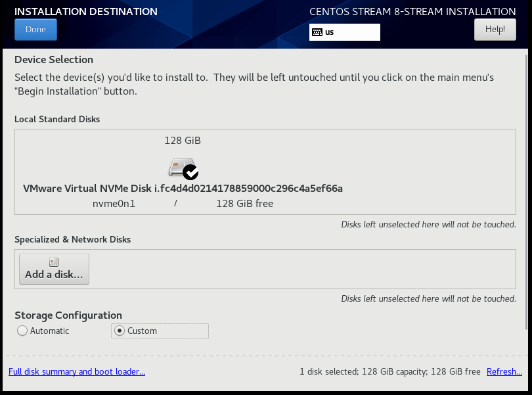Open Full disk summary and boot loader link
This screenshot has height=395, width=532.
(x=77, y=371)
